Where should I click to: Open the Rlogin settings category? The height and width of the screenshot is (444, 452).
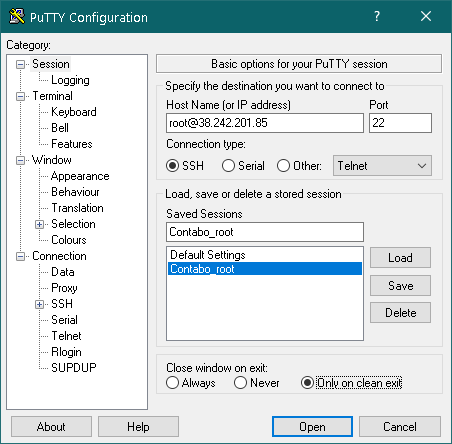[x=66, y=352]
